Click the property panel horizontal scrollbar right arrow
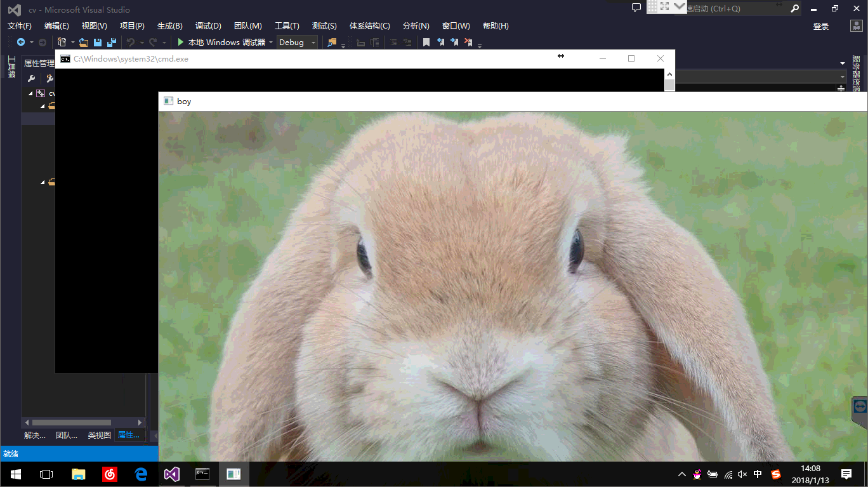This screenshot has width=868, height=487. click(140, 422)
